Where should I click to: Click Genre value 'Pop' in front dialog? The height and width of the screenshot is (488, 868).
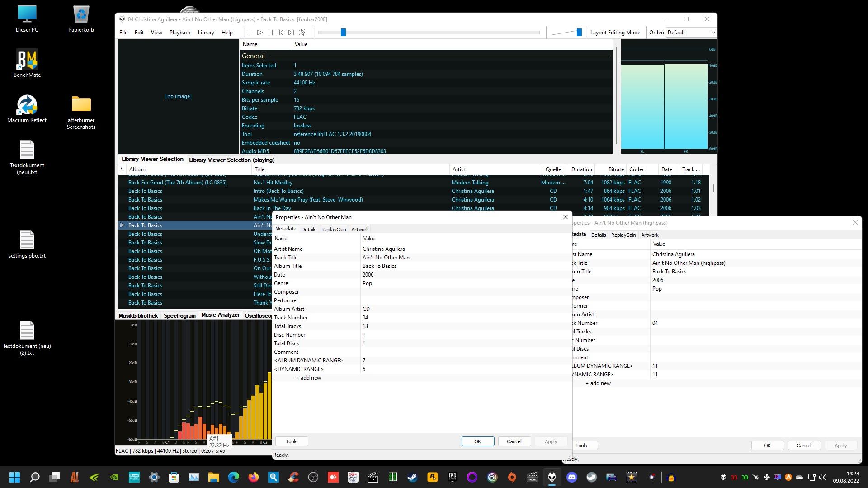[367, 283]
